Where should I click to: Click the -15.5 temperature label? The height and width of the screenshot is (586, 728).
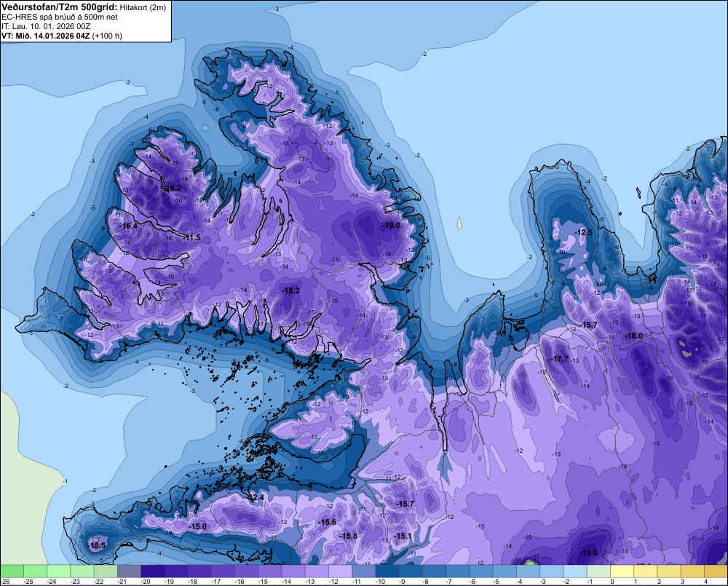(97, 545)
